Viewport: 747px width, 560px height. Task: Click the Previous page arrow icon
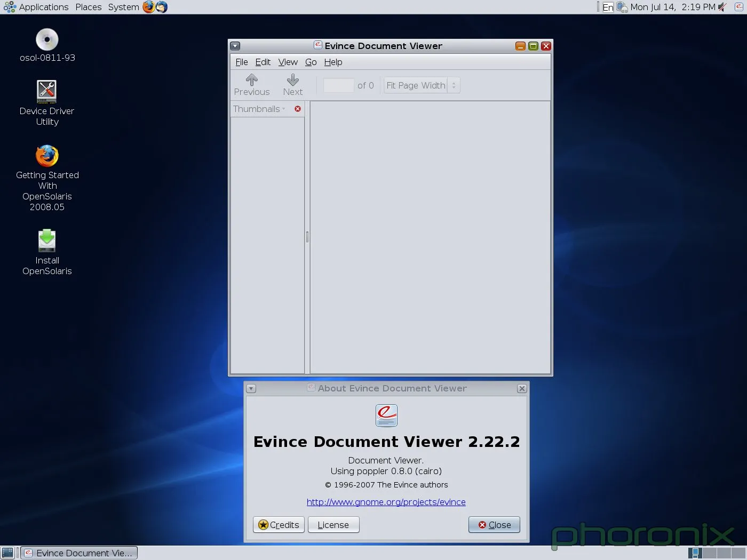click(252, 80)
